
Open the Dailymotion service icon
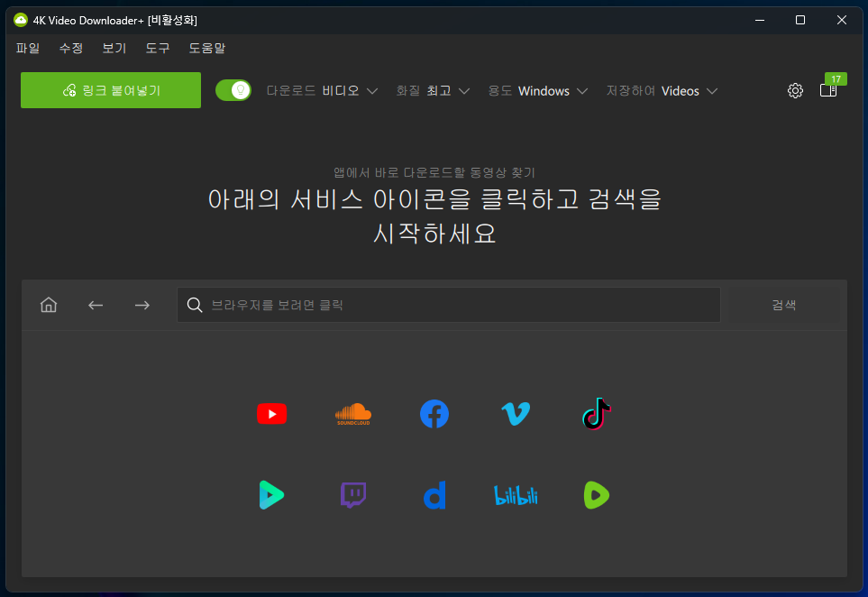pos(434,495)
